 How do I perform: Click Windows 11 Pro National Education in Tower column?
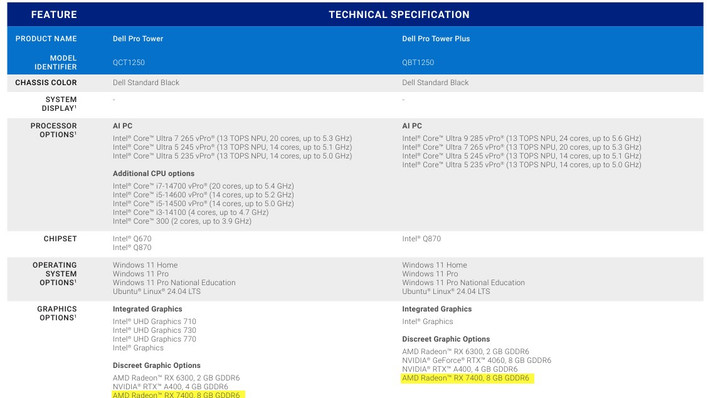(x=174, y=283)
